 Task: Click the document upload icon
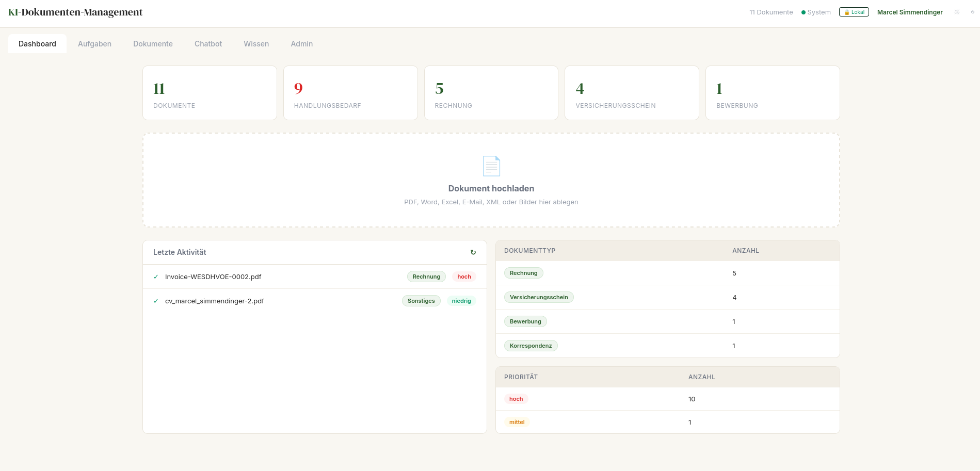tap(491, 166)
